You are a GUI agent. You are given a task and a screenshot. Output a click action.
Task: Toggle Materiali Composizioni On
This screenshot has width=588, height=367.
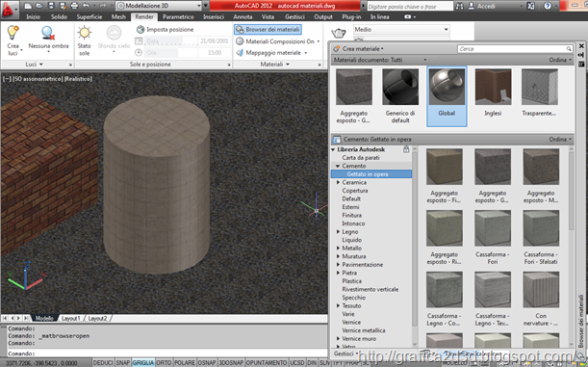point(280,41)
